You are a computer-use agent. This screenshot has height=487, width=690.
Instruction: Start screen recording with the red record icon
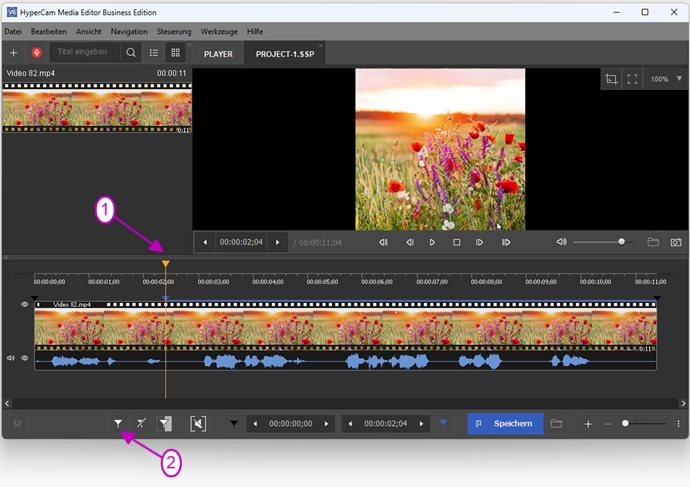coord(37,52)
